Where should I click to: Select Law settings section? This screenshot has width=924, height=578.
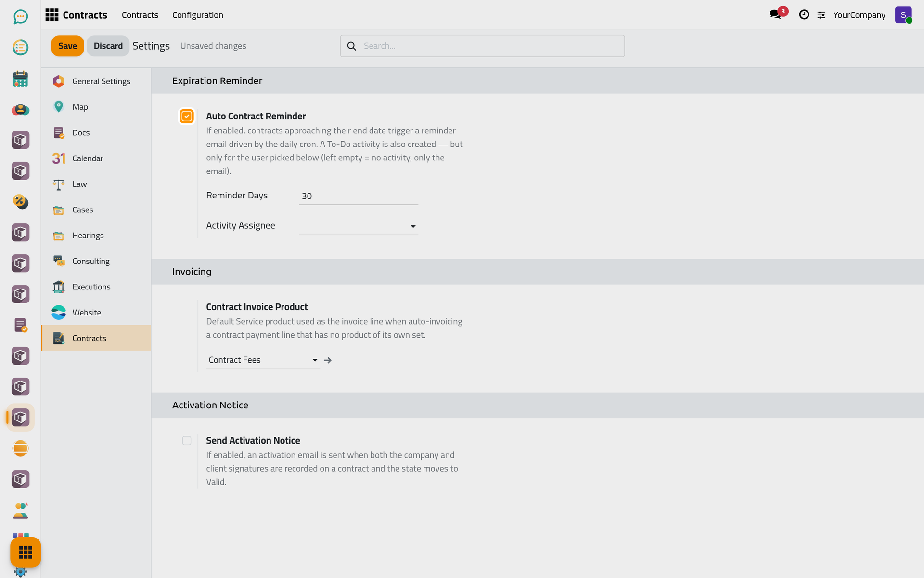(96, 184)
